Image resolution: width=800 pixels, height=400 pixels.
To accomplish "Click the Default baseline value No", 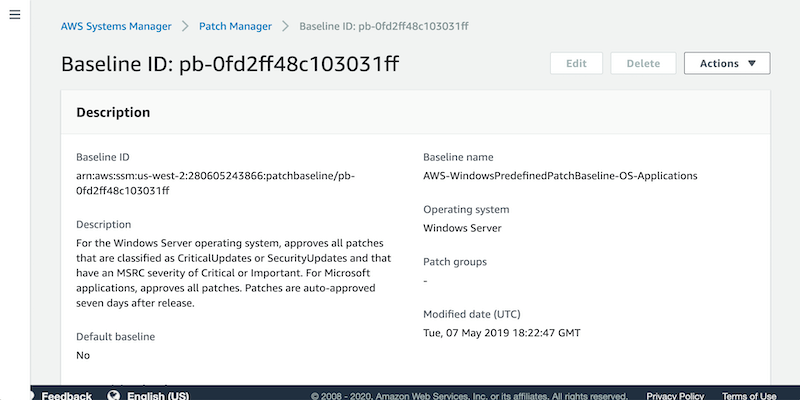I will (x=83, y=355).
